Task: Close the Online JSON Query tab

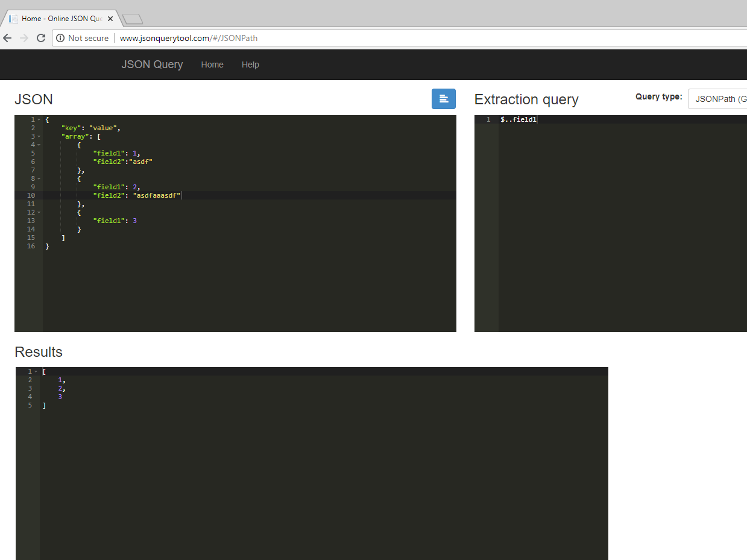Action: tap(110, 19)
